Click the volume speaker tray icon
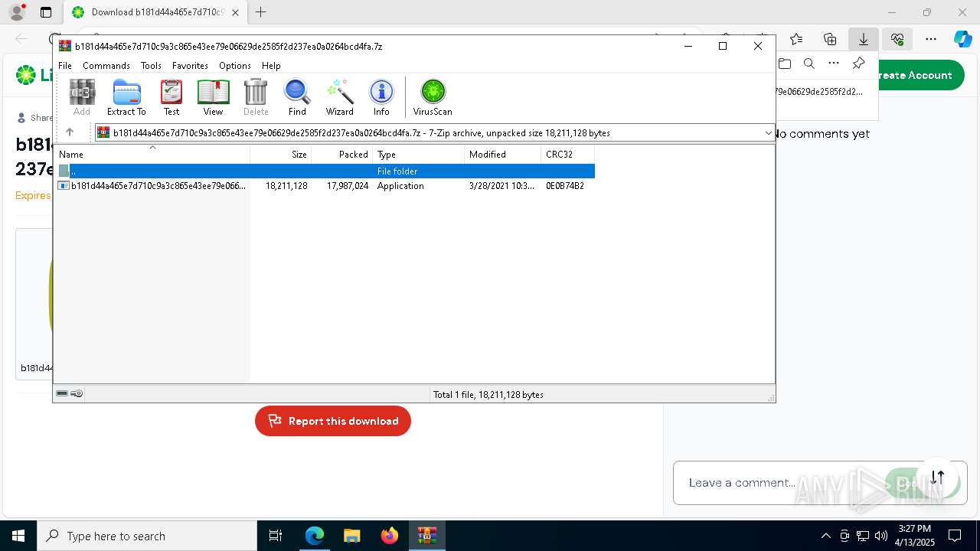The width and height of the screenshot is (980, 551). 881,536
